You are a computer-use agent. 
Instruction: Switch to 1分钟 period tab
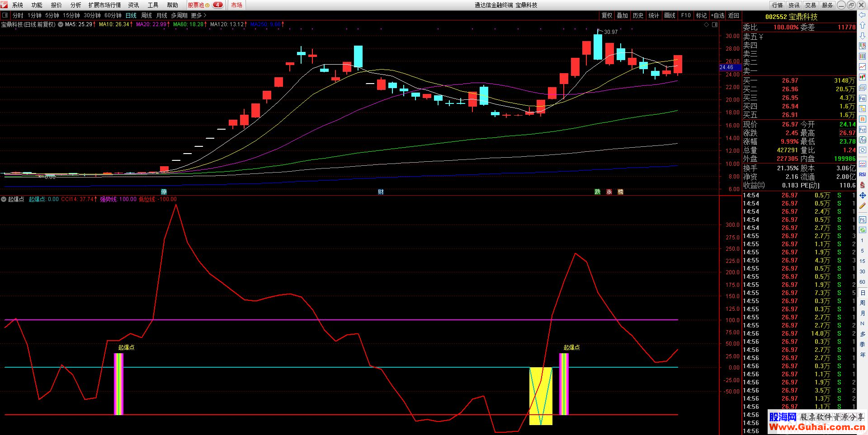[34, 15]
